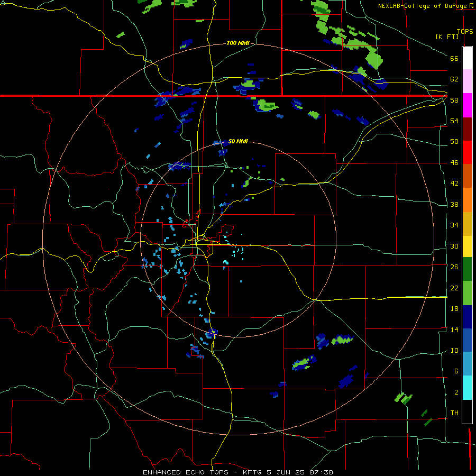
Task: Click the 42 legend value
Action: [x=454, y=184]
